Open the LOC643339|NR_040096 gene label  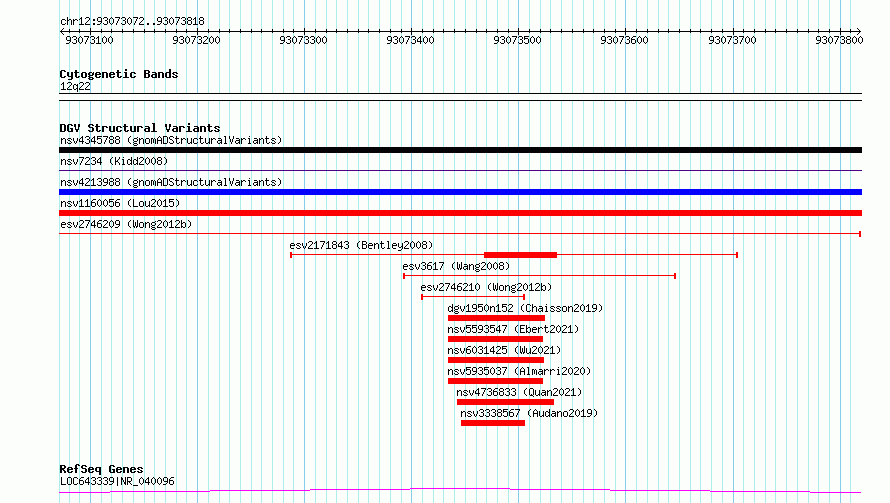pyautogui.click(x=117, y=481)
